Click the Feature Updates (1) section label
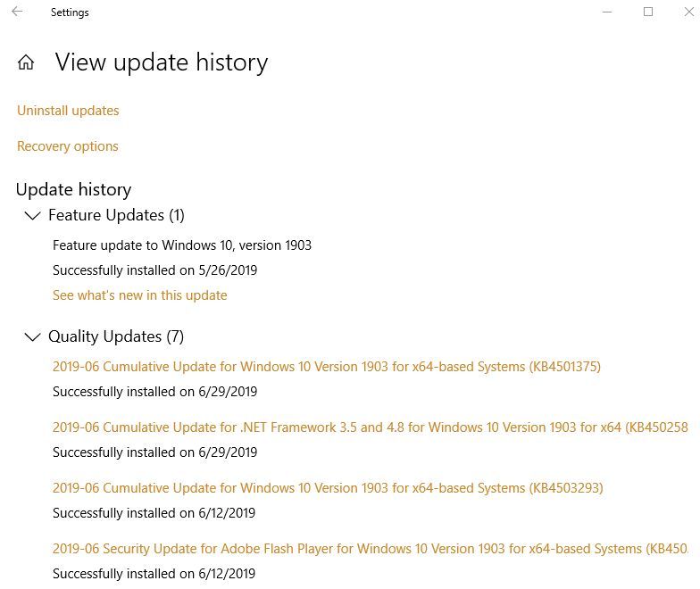The height and width of the screenshot is (589, 700). tap(116, 215)
